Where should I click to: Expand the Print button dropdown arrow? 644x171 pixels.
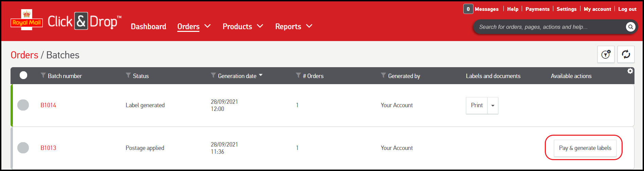coord(493,106)
